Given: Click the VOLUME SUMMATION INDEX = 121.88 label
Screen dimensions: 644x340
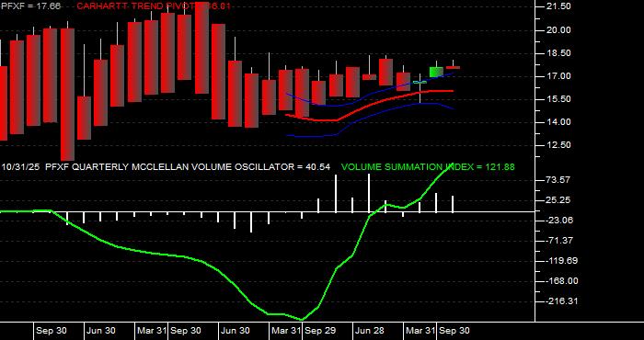Looking at the screenshot, I should (x=428, y=167).
